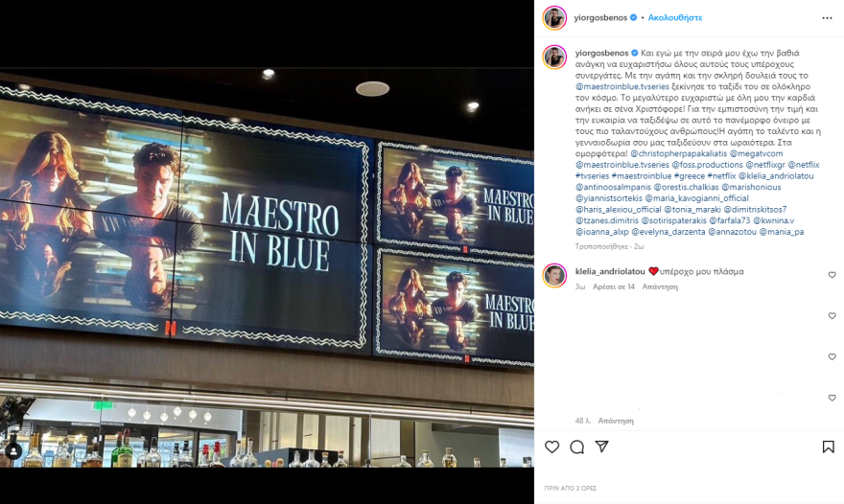The height and width of the screenshot is (504, 844).
Task: Open the @christopherpapakaliatis mention
Action: 679,153
